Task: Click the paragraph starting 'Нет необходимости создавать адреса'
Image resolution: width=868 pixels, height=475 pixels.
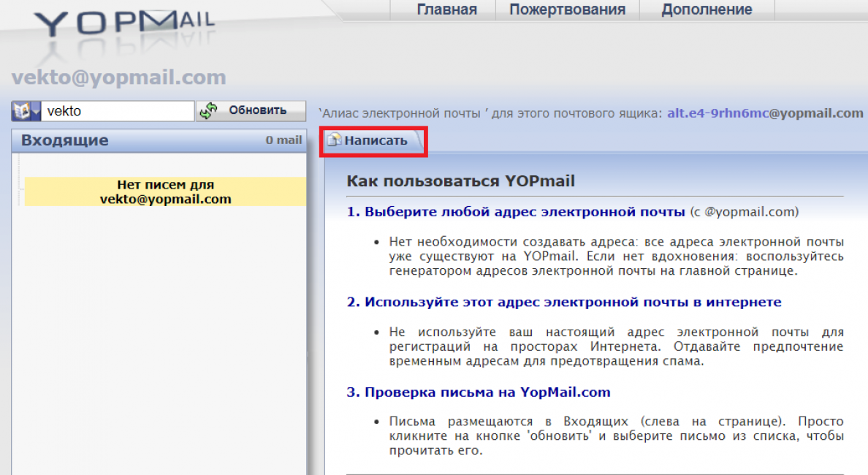Action: (x=616, y=256)
